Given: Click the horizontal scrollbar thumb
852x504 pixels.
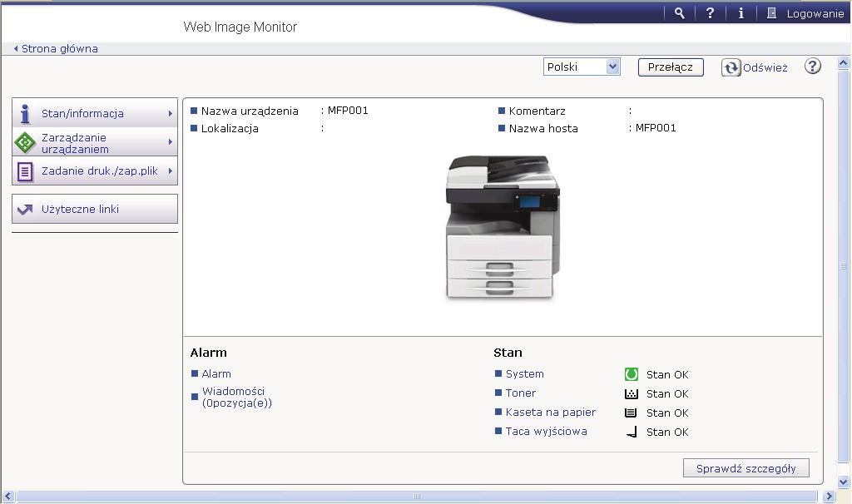Looking at the screenshot, I should (417, 496).
